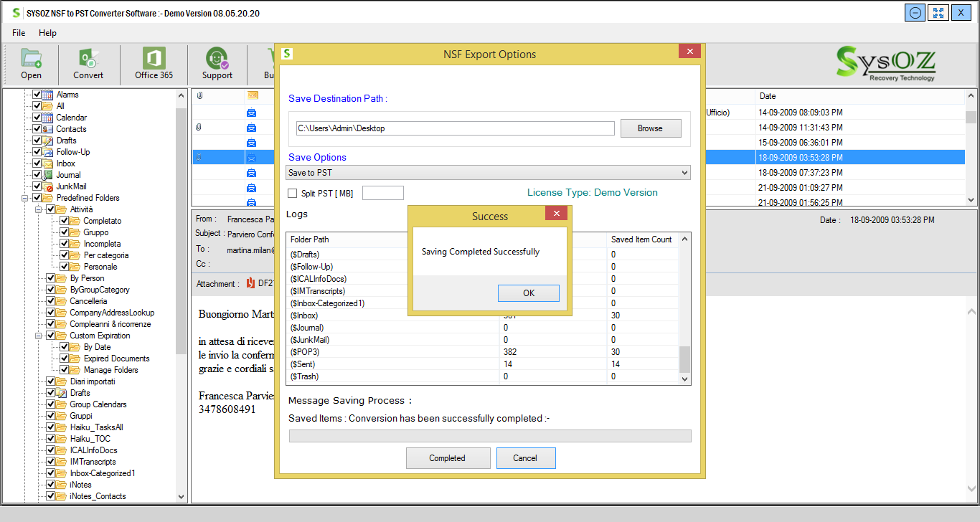The image size is (980, 522).
Task: Click the Cancel button in export dialog
Action: pyautogui.click(x=525, y=458)
